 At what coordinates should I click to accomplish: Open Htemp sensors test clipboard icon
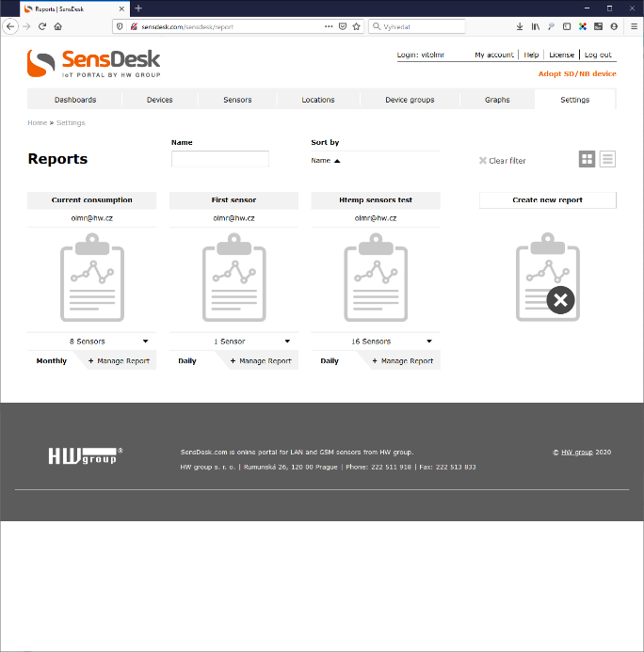tap(376, 278)
